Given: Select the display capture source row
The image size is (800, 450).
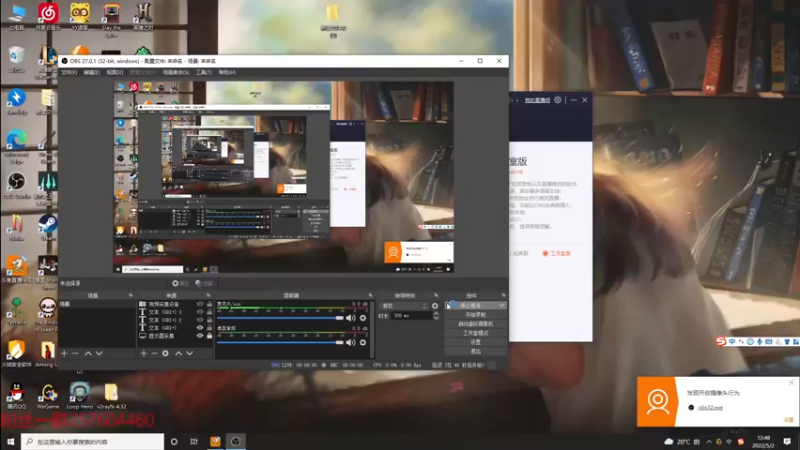Looking at the screenshot, I should 175,336.
